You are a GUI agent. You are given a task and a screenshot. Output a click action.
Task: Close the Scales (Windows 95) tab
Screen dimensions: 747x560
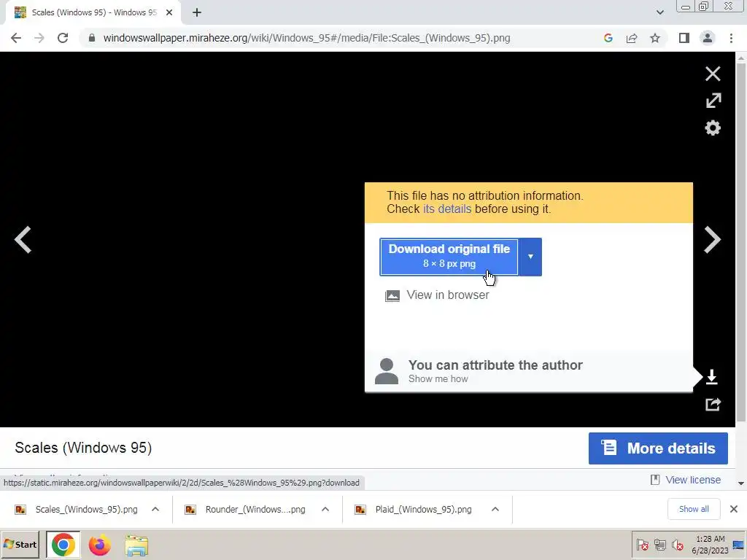[x=169, y=12]
